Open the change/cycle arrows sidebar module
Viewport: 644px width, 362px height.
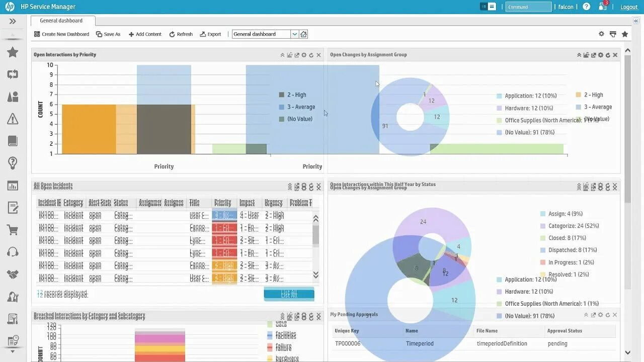[13, 74]
